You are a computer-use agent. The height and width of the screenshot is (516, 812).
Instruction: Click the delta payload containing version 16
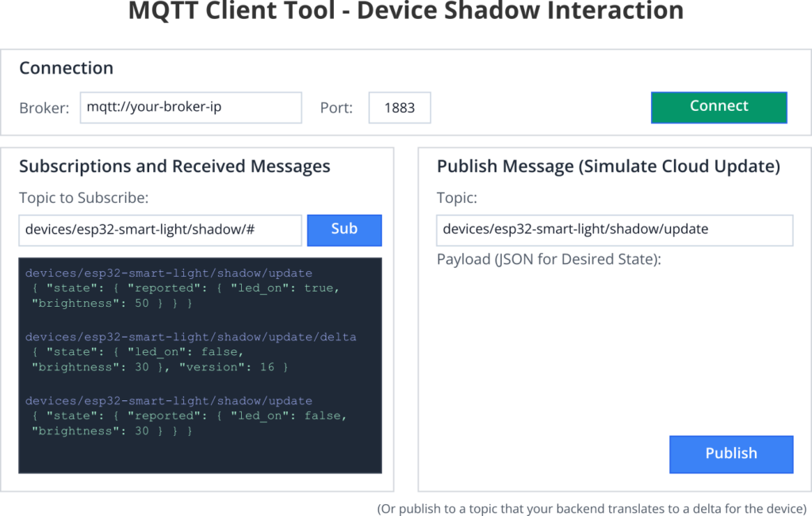(159, 360)
